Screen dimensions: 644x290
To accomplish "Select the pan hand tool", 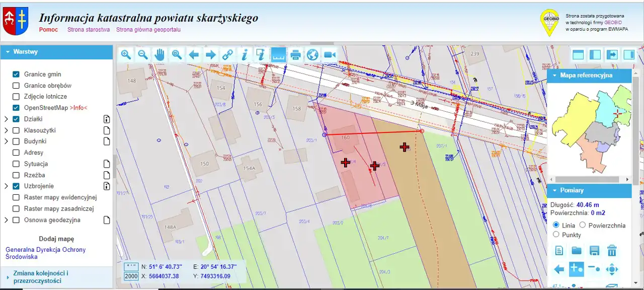I will 159,55.
